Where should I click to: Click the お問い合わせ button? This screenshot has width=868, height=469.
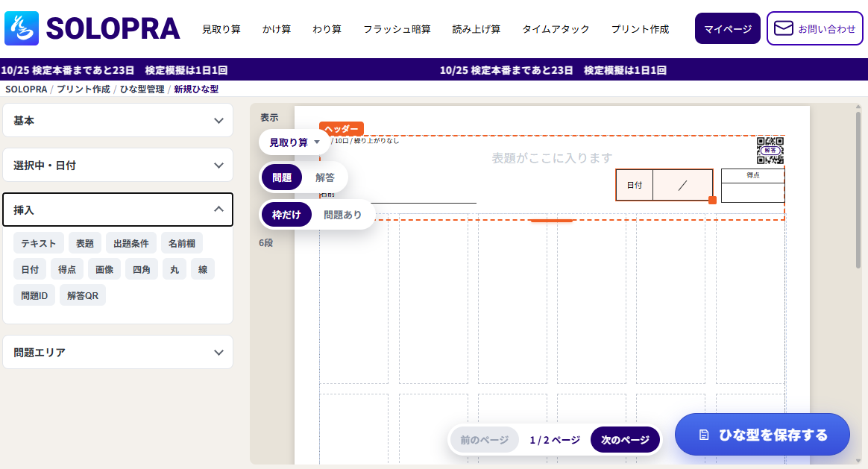(x=815, y=29)
